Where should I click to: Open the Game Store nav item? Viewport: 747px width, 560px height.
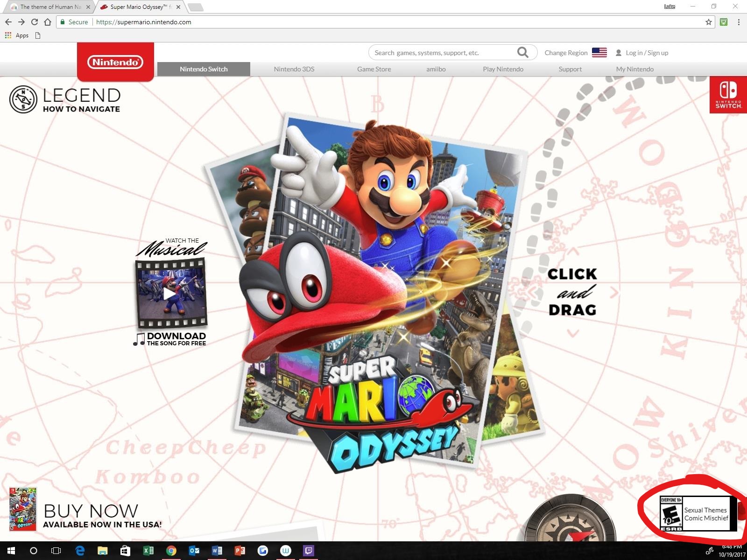(x=374, y=69)
